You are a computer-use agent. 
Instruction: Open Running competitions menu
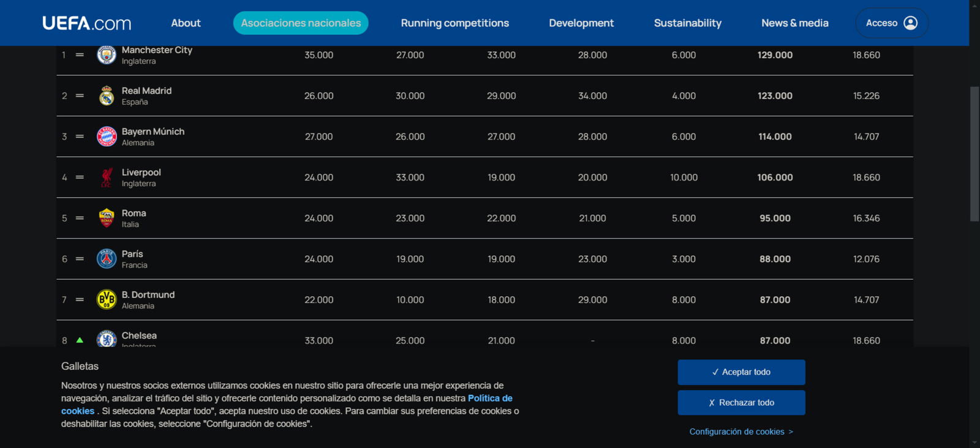(454, 23)
